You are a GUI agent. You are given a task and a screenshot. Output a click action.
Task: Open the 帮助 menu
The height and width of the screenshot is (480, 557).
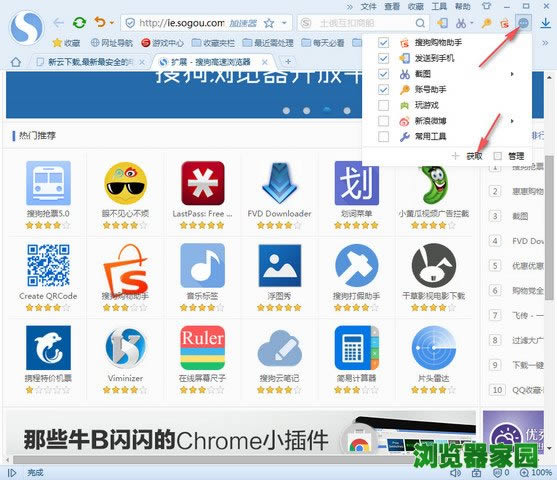click(x=463, y=6)
